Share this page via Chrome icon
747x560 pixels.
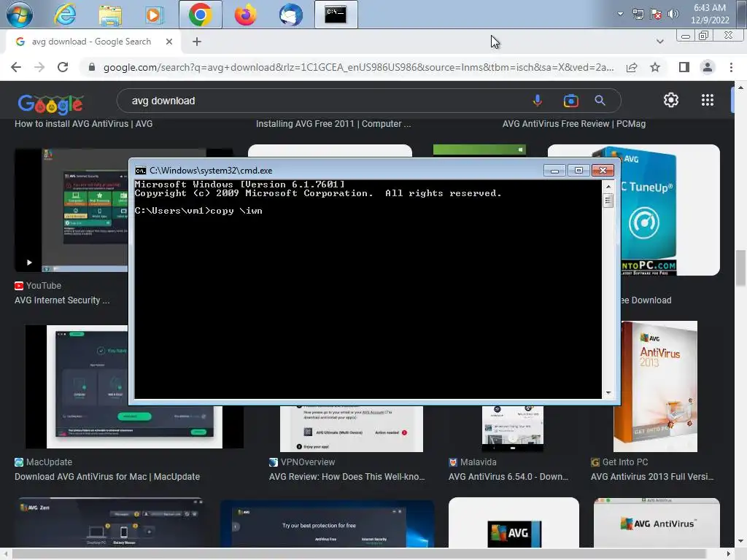pos(632,67)
